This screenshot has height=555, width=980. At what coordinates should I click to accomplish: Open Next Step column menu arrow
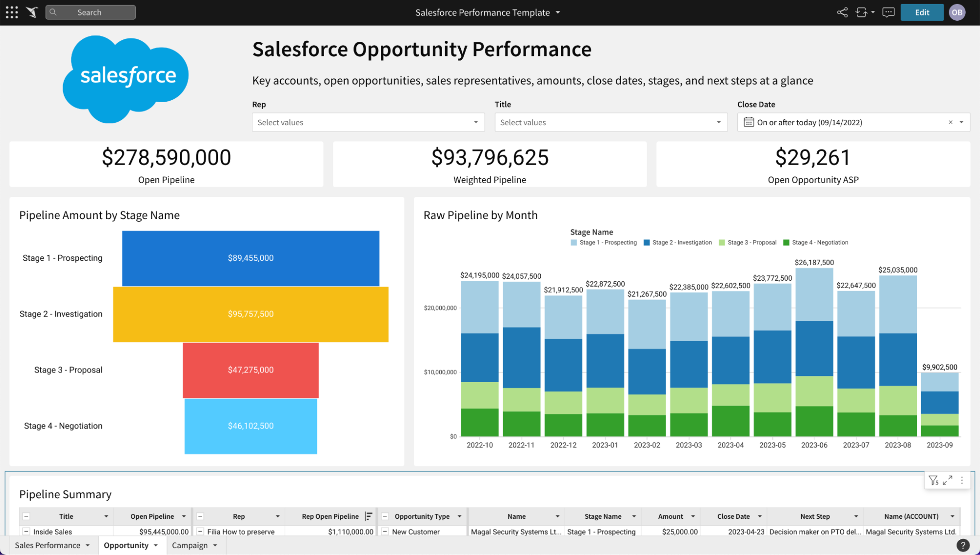pos(856,516)
